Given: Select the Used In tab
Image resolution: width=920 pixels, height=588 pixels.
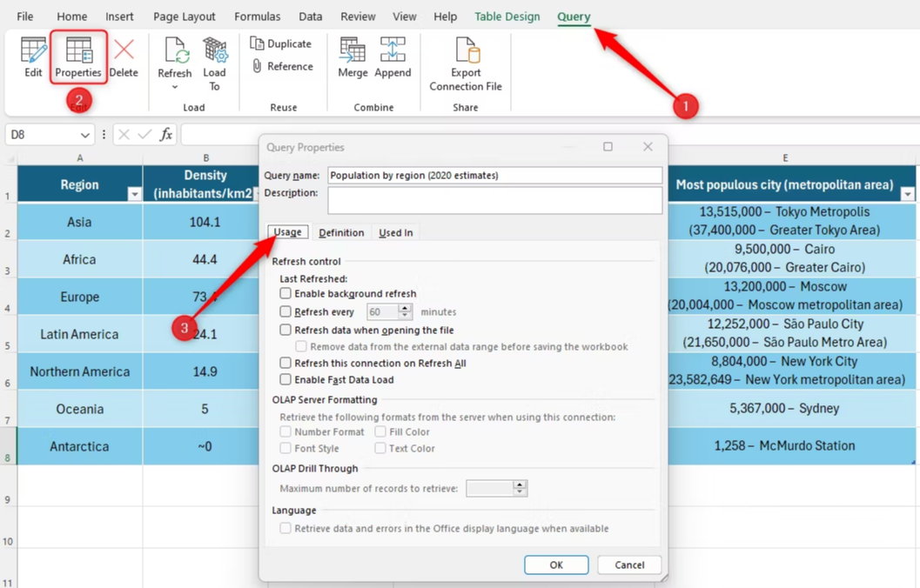Looking at the screenshot, I should point(395,233).
